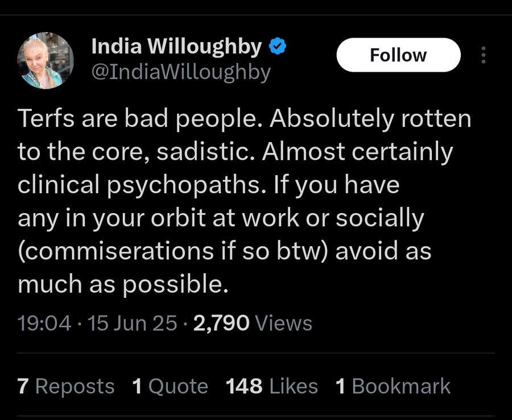
Task: Click the "to the core, sadistic" line
Action: tap(236, 152)
